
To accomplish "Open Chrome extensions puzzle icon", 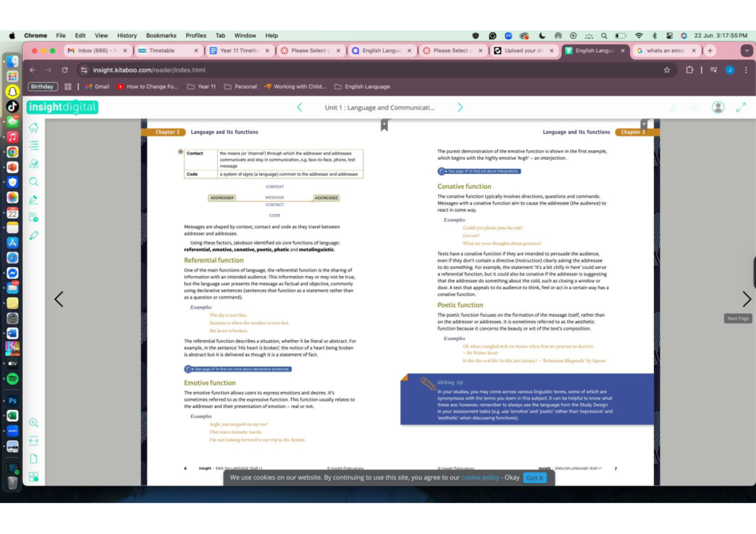I will tap(689, 70).
